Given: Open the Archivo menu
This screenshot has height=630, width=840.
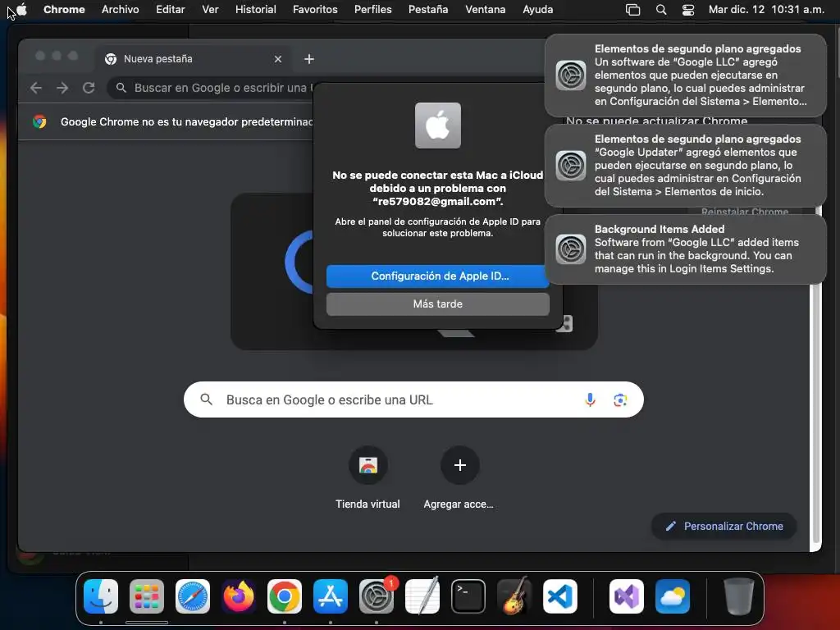Looking at the screenshot, I should (x=121, y=9).
